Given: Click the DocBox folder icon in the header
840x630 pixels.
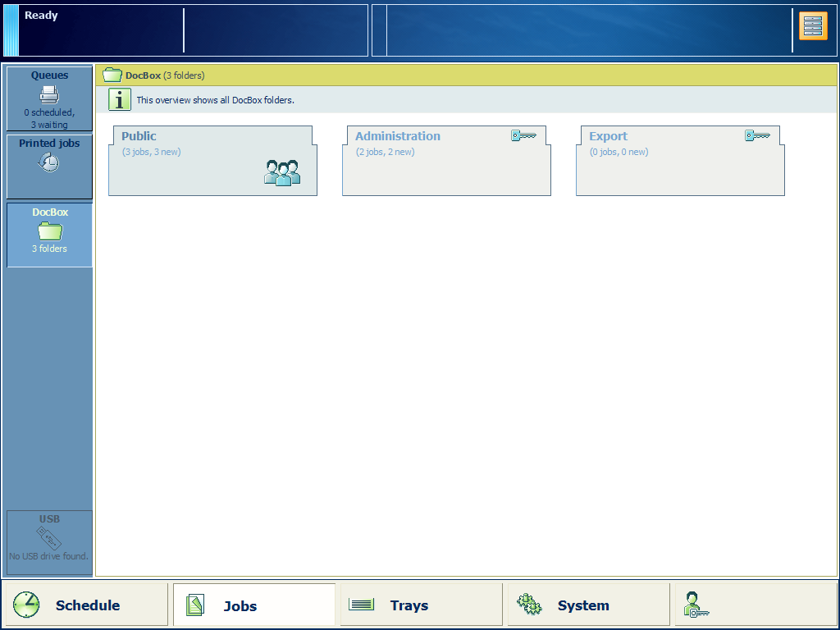Looking at the screenshot, I should (112, 75).
